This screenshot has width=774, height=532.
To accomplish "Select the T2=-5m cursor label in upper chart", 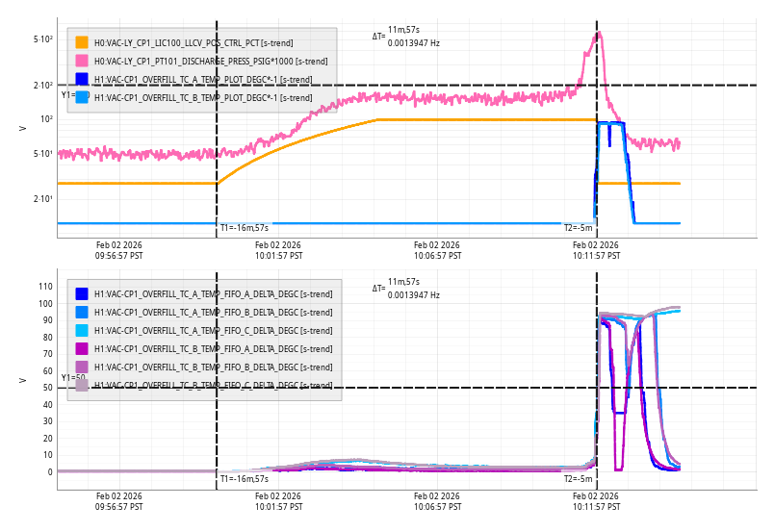I will (x=578, y=228).
